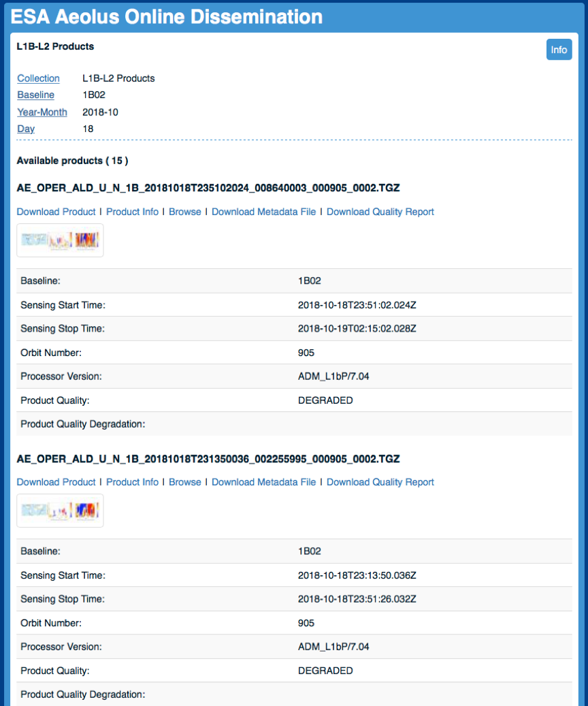588x706 pixels.
Task: Download Product for the 235102024 file
Action: click(x=56, y=212)
